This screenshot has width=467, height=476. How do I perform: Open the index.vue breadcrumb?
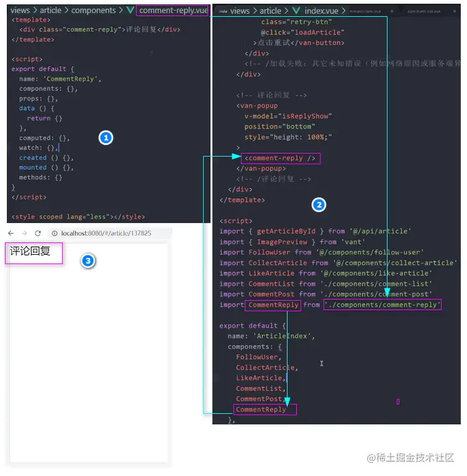coord(321,11)
